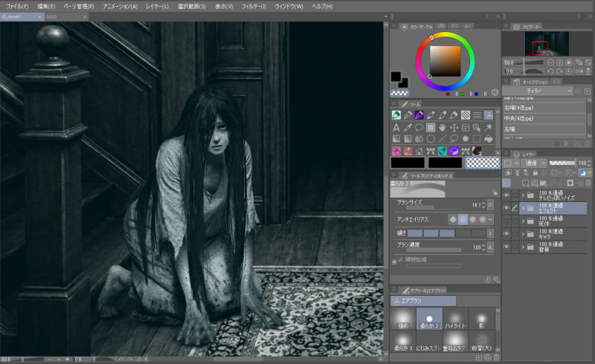595x364 pixels.
Task: Open the アニメーション(A) menu
Action: tap(120, 7)
